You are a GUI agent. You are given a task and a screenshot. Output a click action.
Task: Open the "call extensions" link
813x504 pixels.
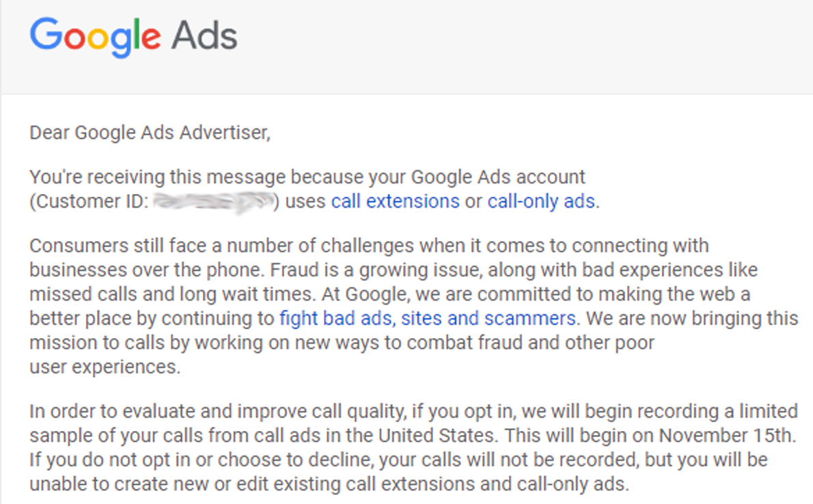[395, 201]
